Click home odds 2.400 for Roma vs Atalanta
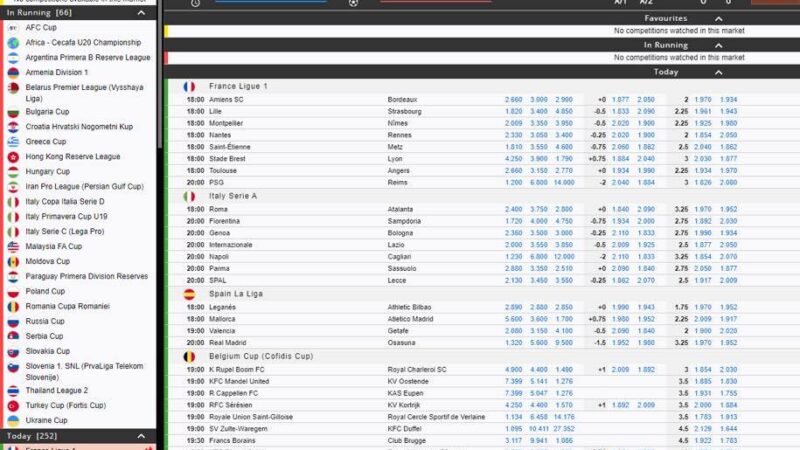The image size is (800, 450). coord(513,209)
